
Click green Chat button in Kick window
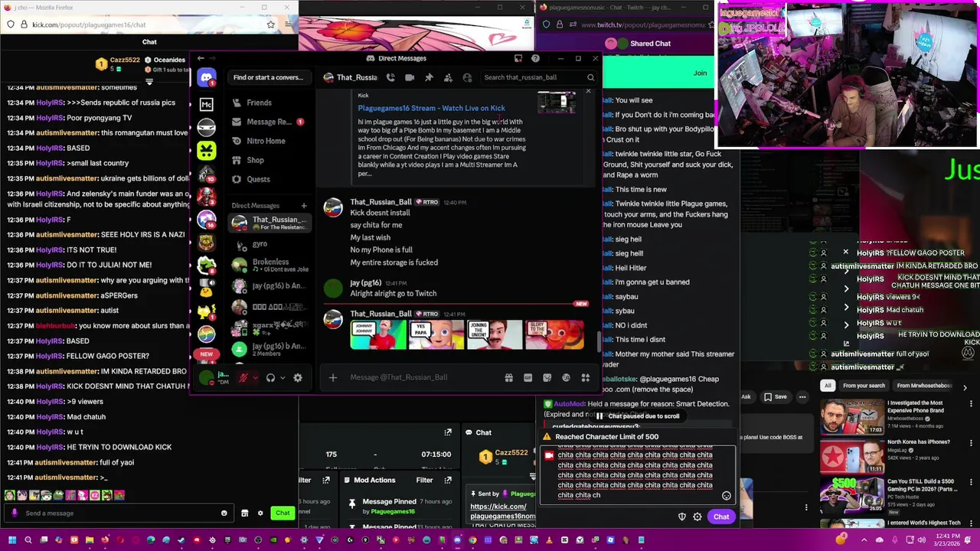[283, 513]
